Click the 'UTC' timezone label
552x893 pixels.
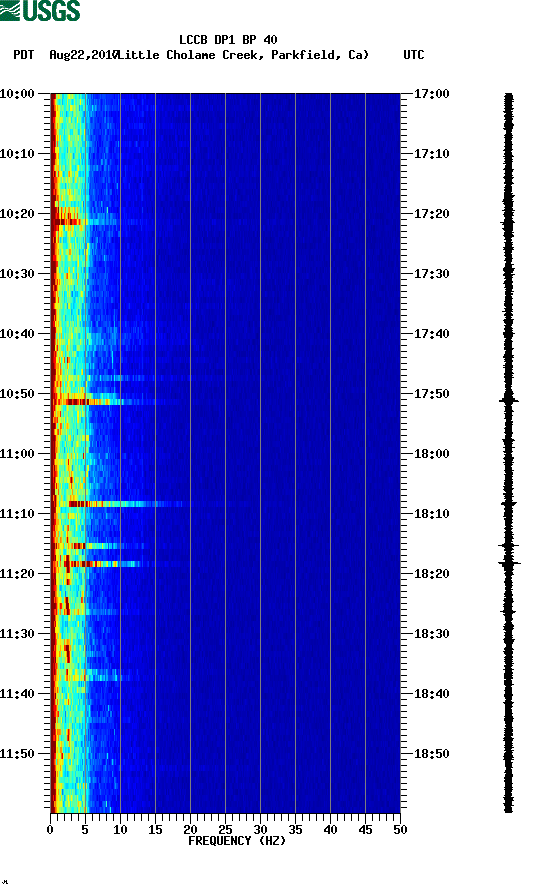414,55
